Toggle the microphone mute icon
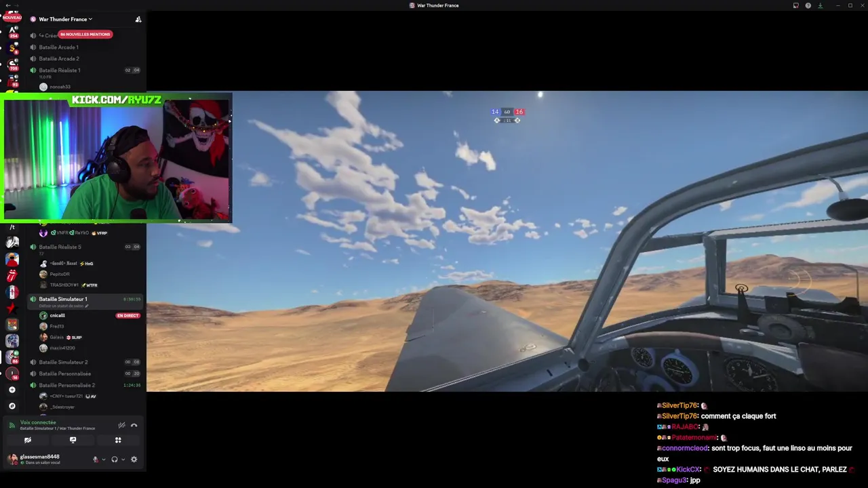 coord(96,459)
